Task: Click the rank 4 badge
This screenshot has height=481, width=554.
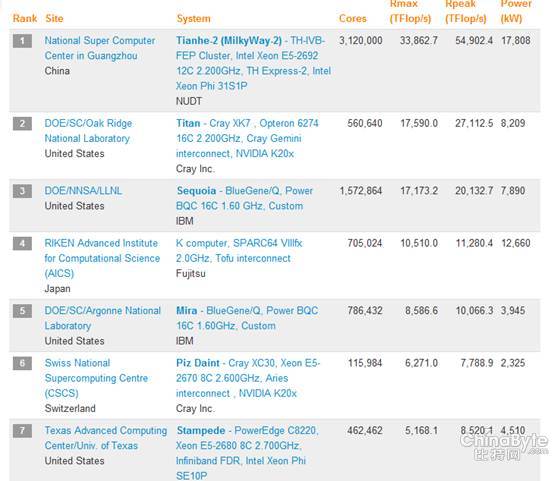Action: pos(22,244)
